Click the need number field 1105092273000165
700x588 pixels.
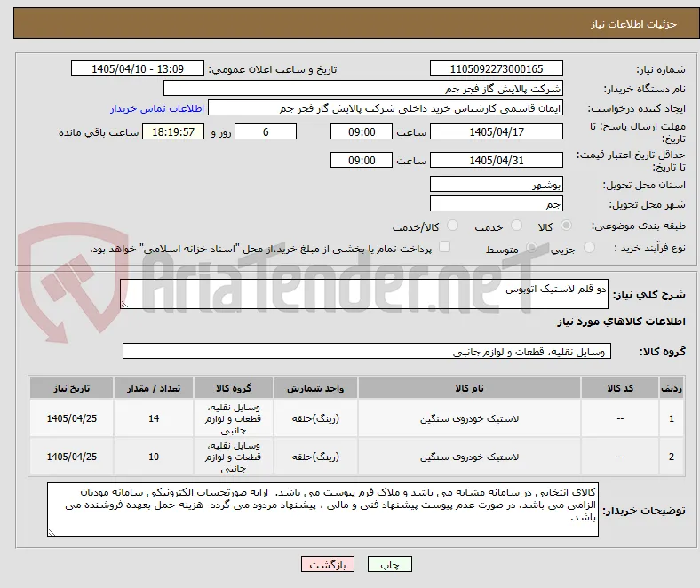[496, 68]
